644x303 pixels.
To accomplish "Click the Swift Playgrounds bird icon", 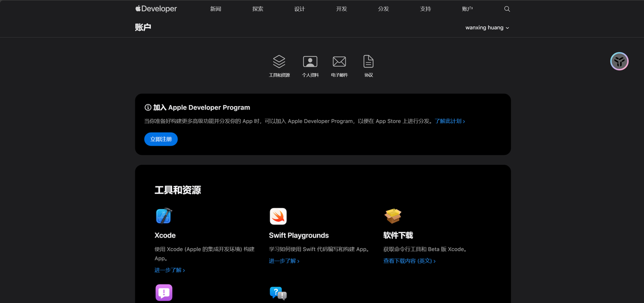I will (278, 216).
